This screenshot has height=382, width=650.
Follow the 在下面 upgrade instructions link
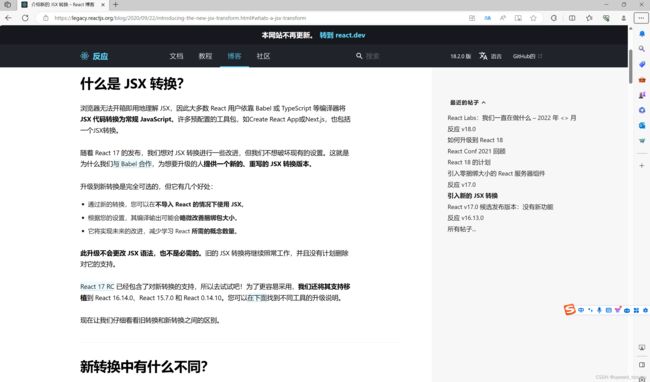click(x=257, y=297)
